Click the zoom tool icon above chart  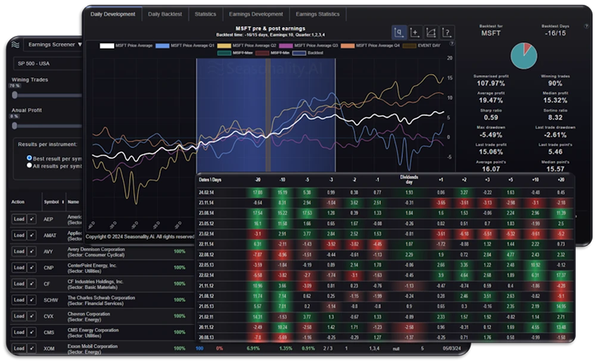point(399,33)
